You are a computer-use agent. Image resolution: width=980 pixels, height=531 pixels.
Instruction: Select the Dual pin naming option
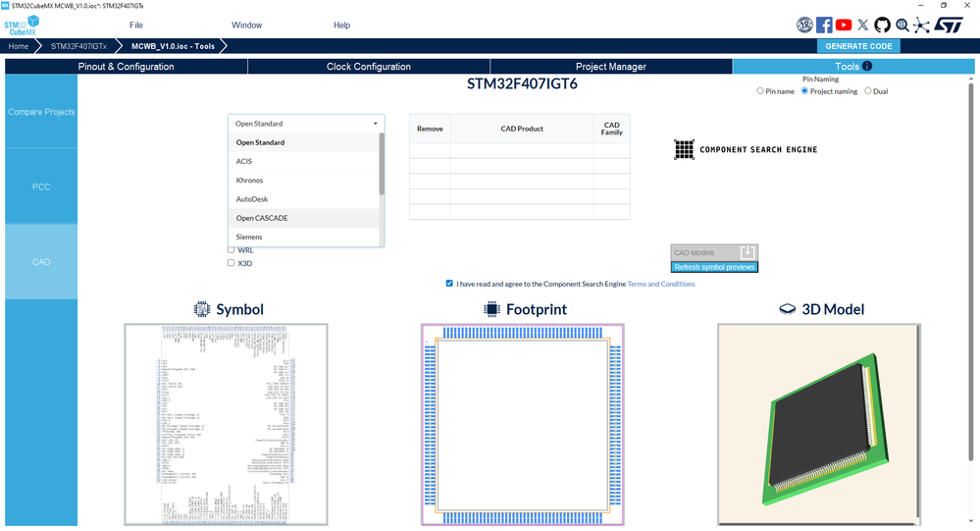click(867, 90)
